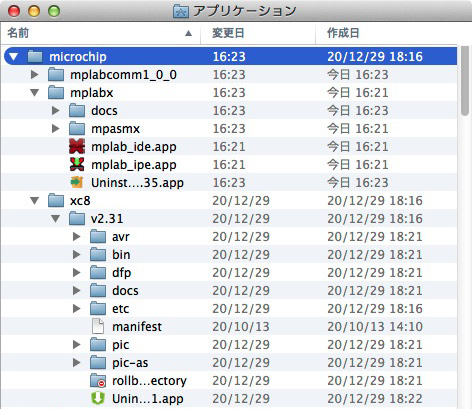This screenshot has height=409, width=472.
Task: Select the mplab_ipe.app icon
Action: coord(77,164)
